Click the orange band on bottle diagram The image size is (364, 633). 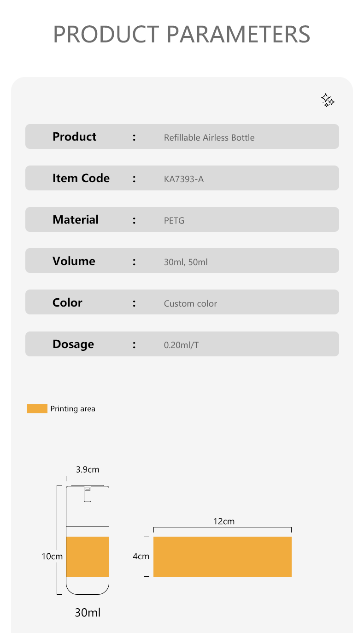coord(88,556)
